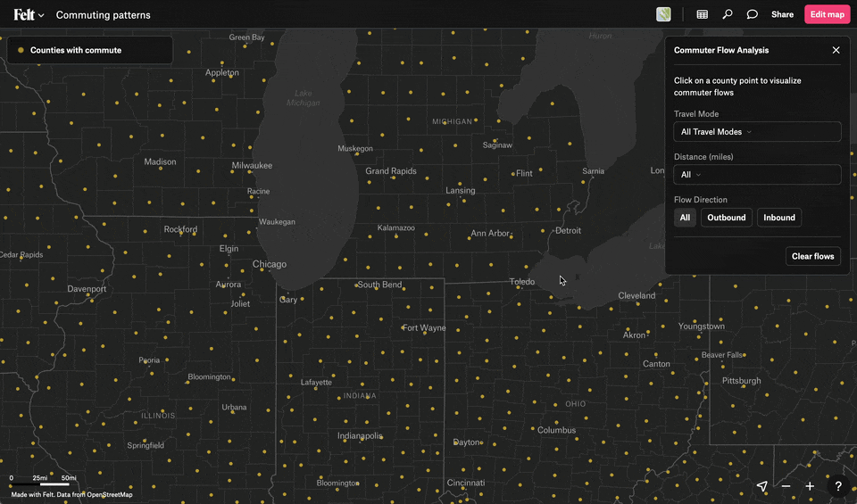The height and width of the screenshot is (504, 857).
Task: Click the locate me arrow icon
Action: (761, 486)
